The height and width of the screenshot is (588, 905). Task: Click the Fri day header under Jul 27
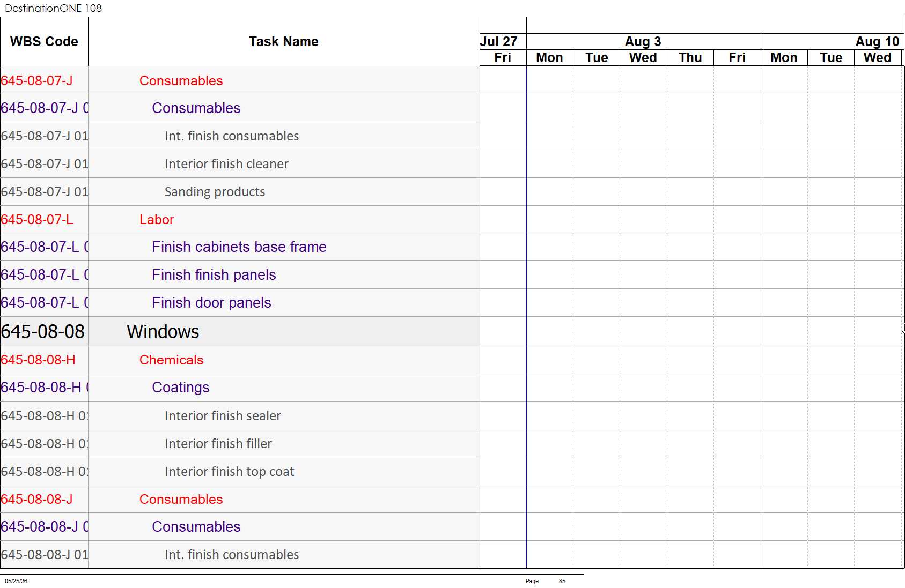pos(503,58)
